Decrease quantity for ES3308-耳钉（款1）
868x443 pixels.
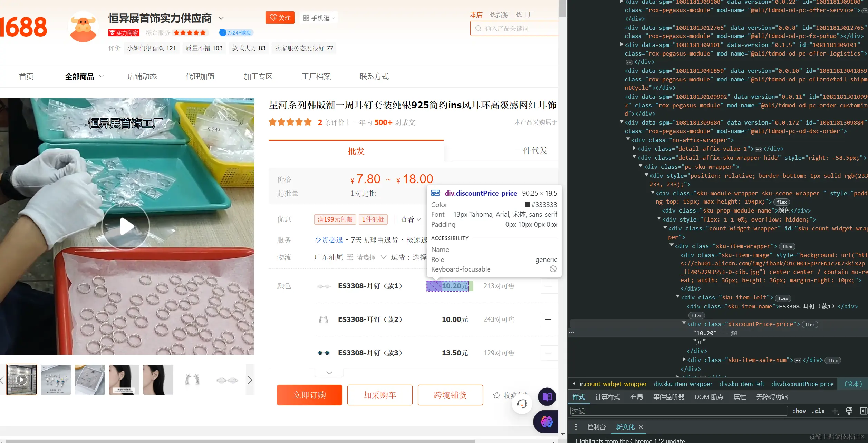pos(548,286)
